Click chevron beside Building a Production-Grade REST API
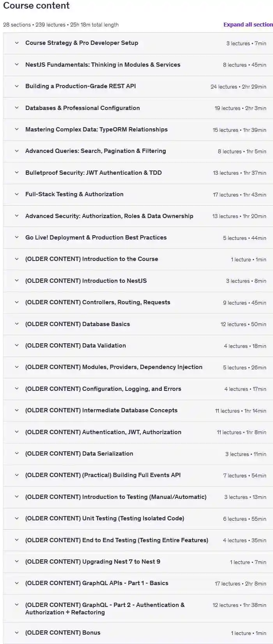 [17, 86]
